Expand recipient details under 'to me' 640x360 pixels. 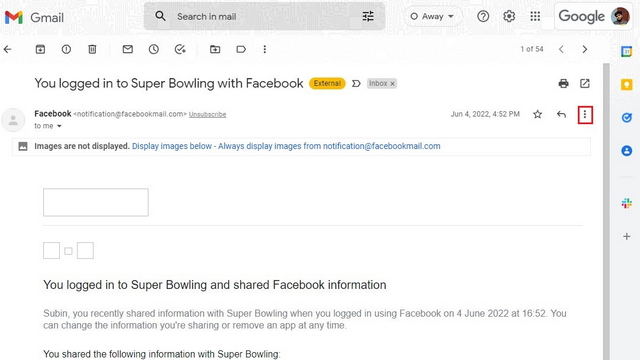pos(59,126)
